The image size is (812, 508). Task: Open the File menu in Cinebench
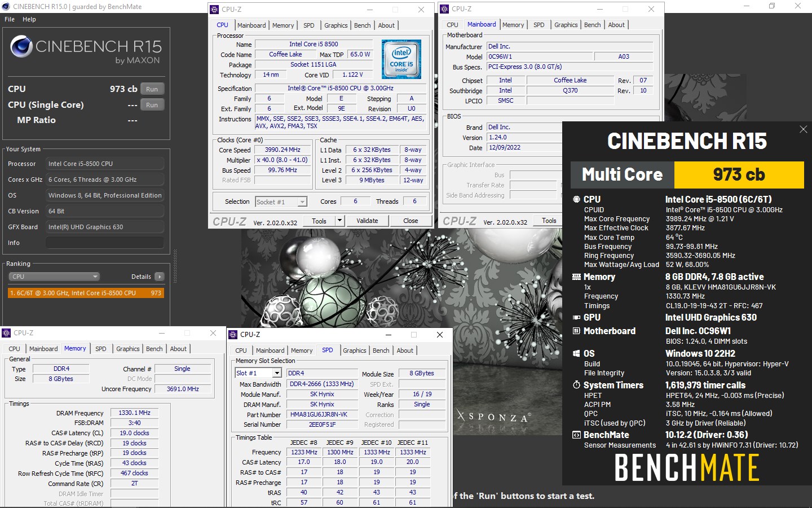[x=10, y=19]
